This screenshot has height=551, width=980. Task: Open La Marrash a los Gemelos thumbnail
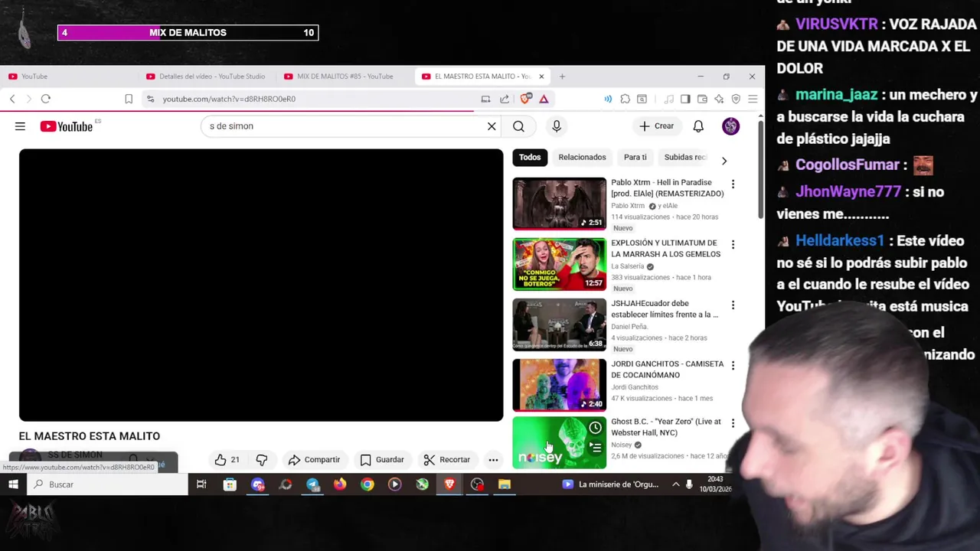(559, 264)
